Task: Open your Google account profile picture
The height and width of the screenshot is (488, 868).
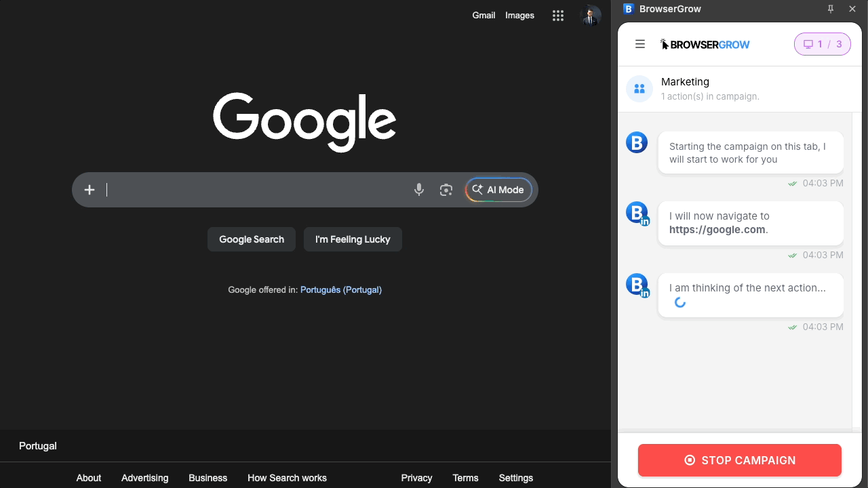Action: (589, 15)
